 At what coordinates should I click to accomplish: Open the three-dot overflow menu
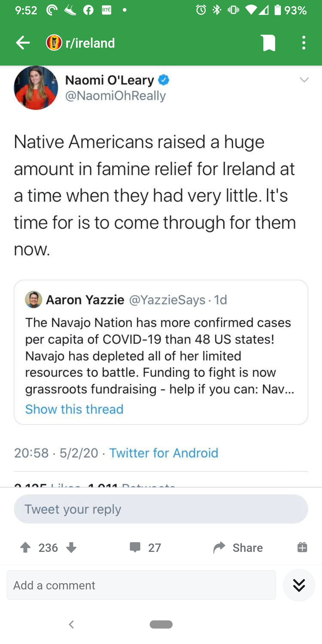pos(304,43)
